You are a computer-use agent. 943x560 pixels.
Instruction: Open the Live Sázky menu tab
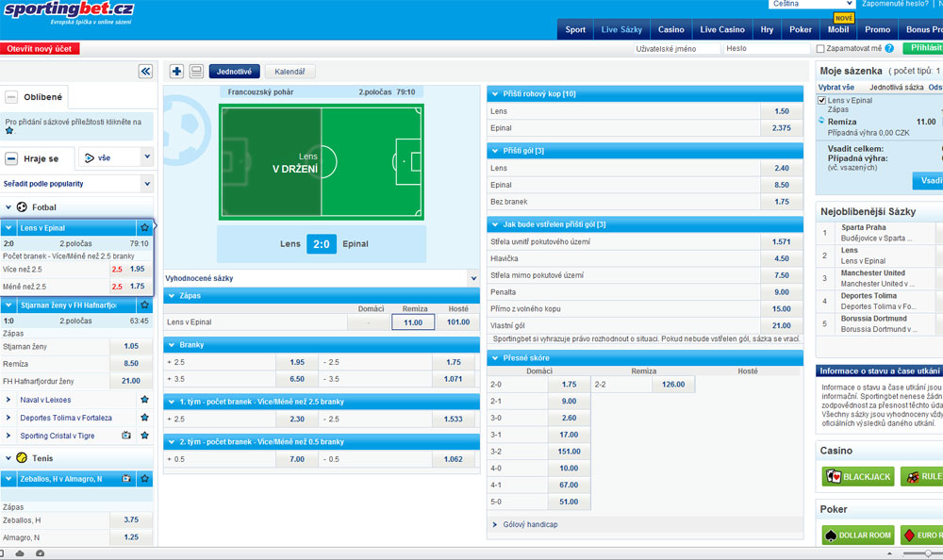click(621, 29)
